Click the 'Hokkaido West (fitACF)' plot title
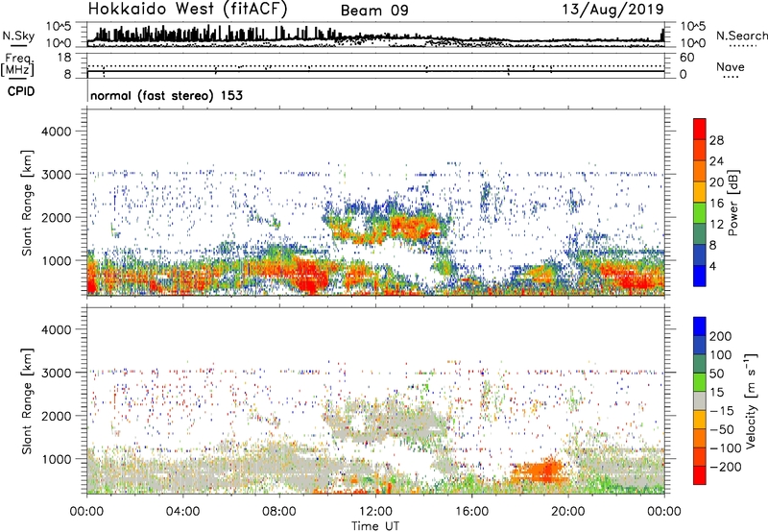The width and height of the screenshot is (768, 532). pos(187,9)
